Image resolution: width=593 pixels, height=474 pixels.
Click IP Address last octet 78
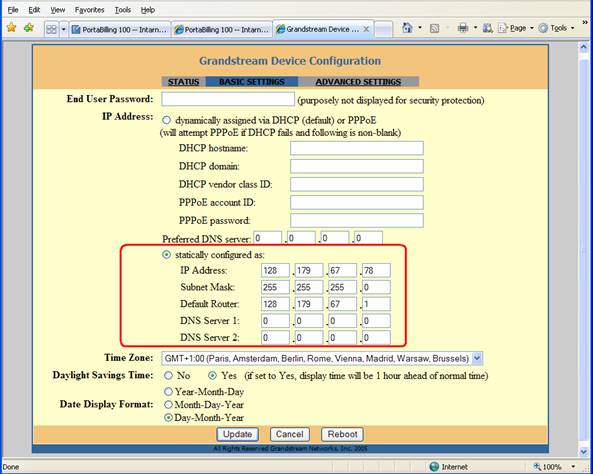[x=376, y=271]
